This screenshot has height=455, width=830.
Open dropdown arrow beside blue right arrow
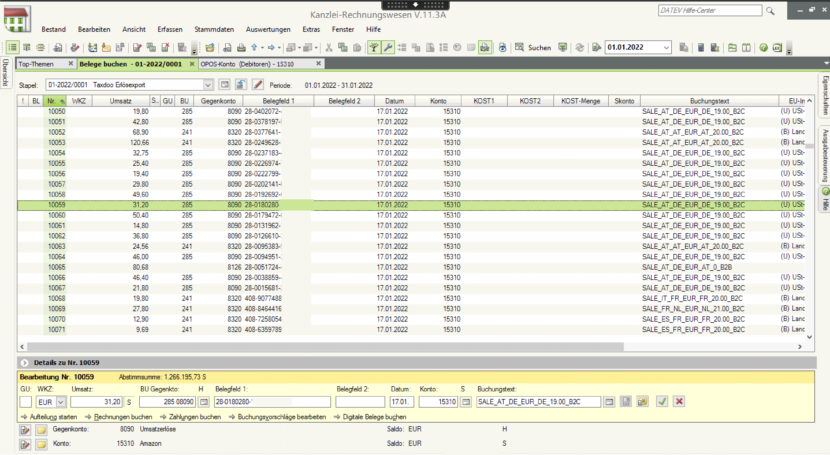pyautogui.click(x=279, y=48)
